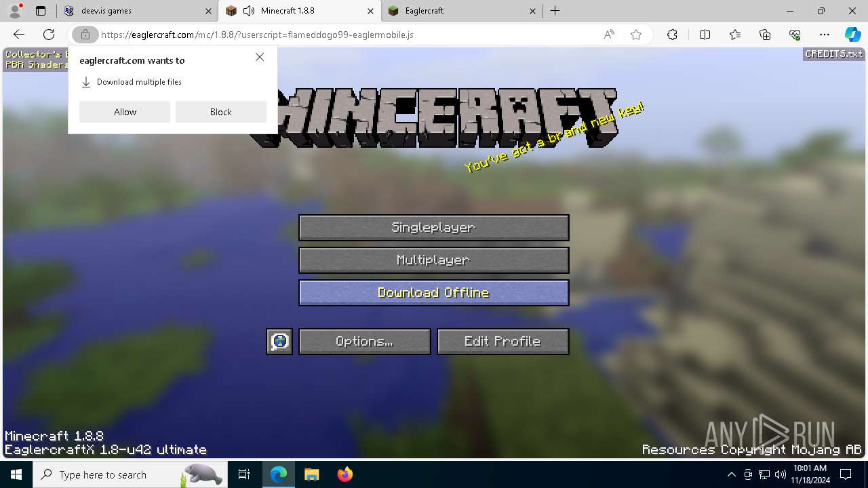868x488 pixels.
Task: Open the tab actions menu
Action: 41,11
